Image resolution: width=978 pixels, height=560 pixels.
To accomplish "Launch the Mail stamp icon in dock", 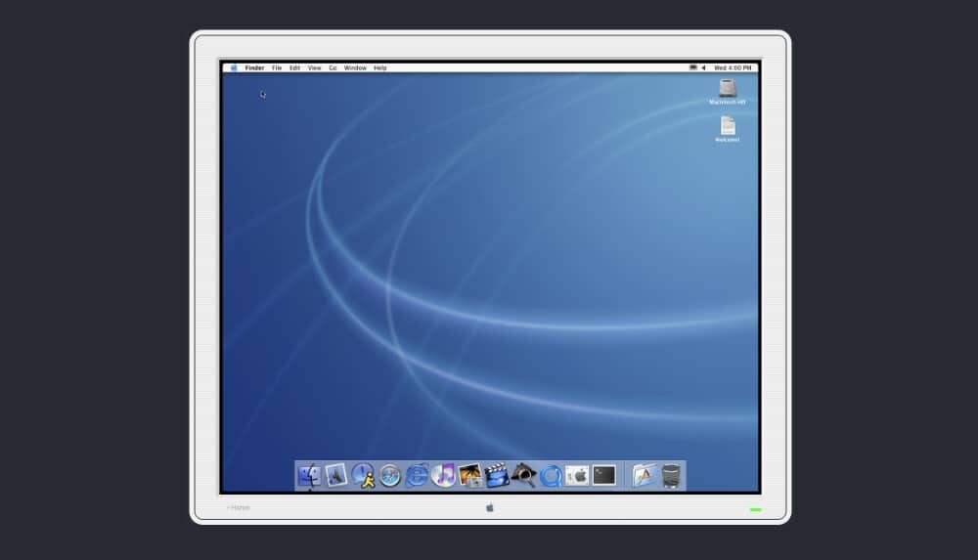I will [336, 476].
